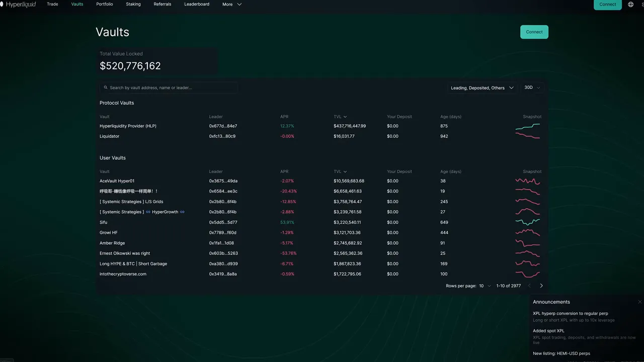Screen dimensions: 644x362
Task: Navigate to Referrals
Action: pos(163,4)
